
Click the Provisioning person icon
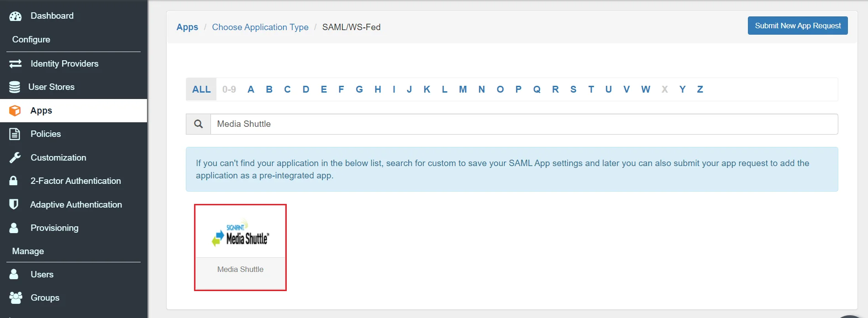click(14, 228)
